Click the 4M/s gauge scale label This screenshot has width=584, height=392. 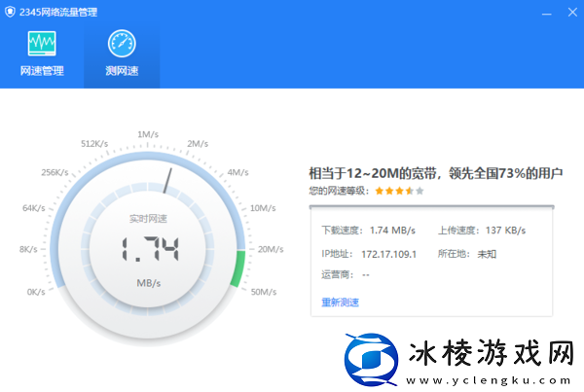(x=237, y=172)
